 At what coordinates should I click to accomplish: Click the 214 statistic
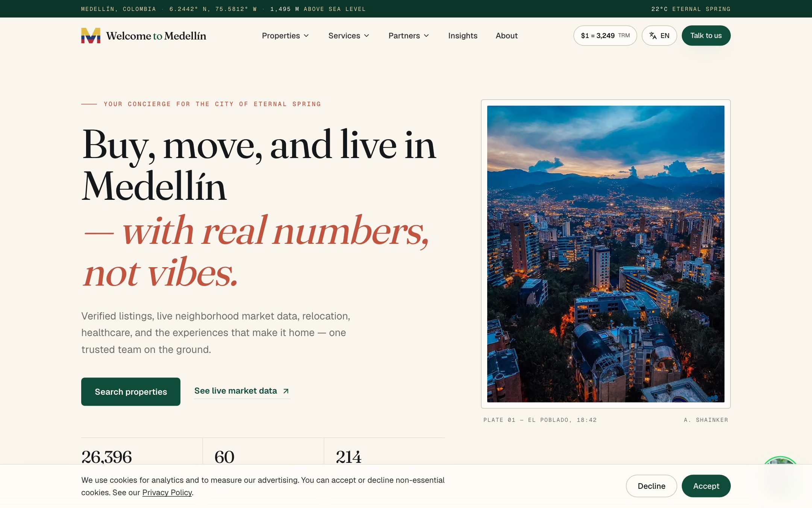point(348,457)
